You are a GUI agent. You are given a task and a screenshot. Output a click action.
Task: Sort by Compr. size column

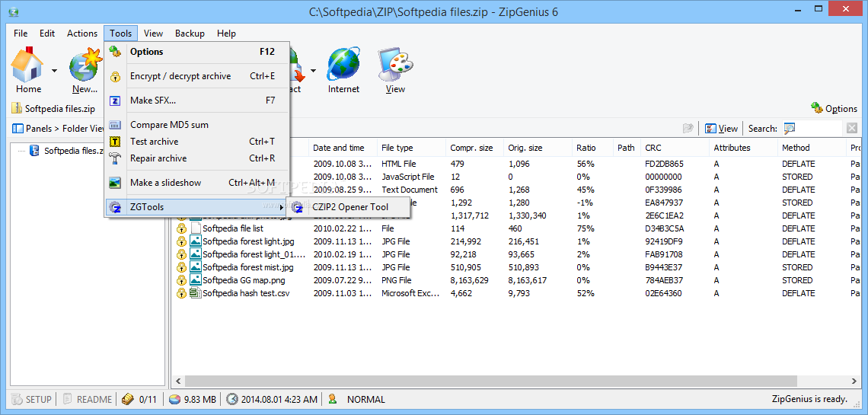click(474, 148)
